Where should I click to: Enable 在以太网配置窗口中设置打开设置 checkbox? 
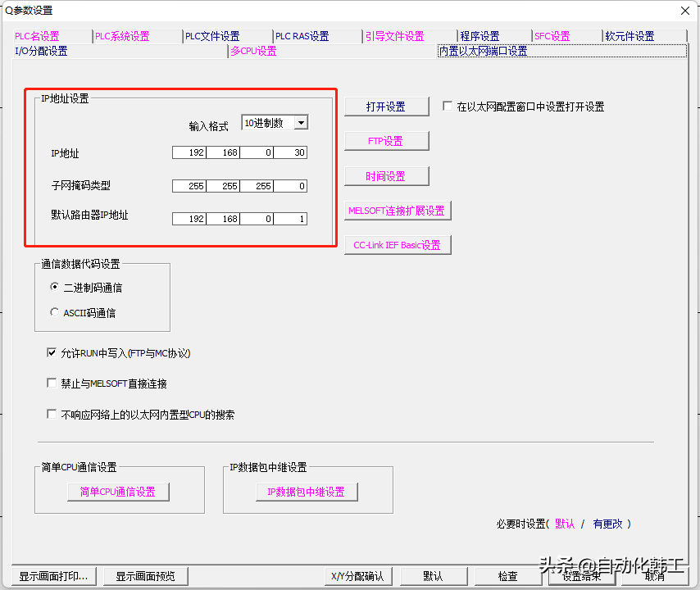click(448, 107)
